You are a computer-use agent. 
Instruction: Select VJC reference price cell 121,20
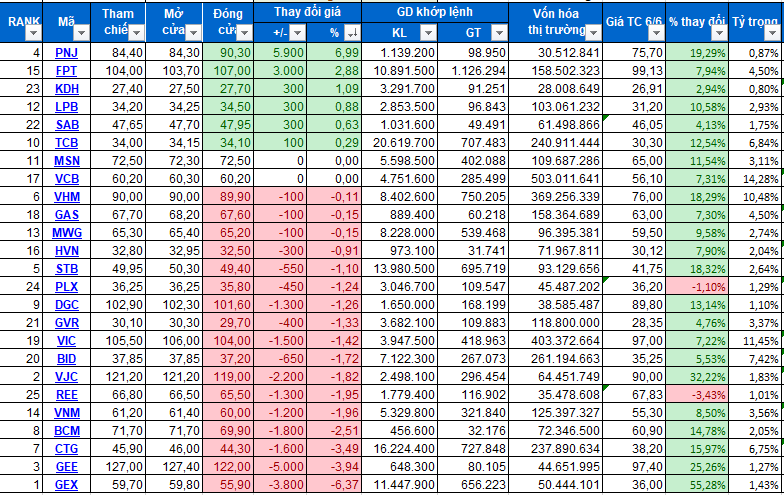pyautogui.click(x=118, y=376)
